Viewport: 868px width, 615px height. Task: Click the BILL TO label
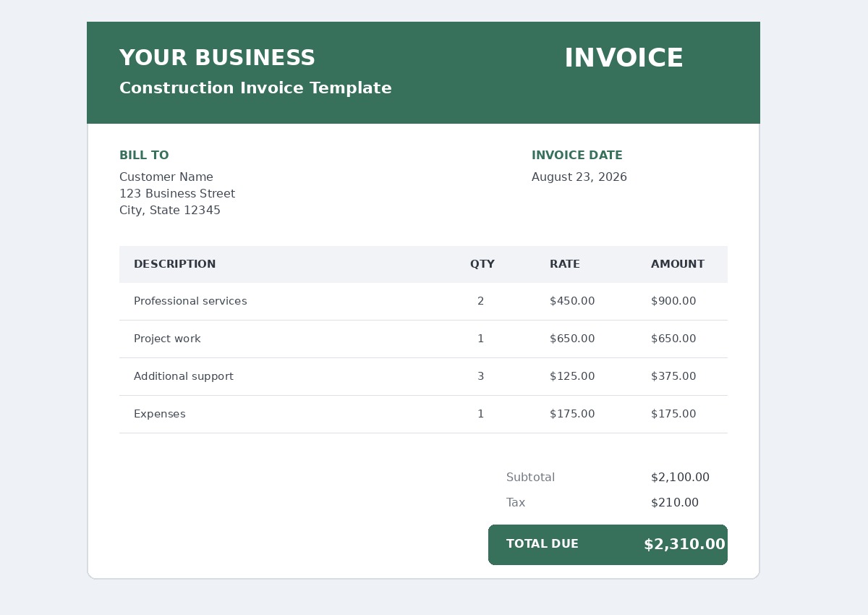[x=144, y=156]
